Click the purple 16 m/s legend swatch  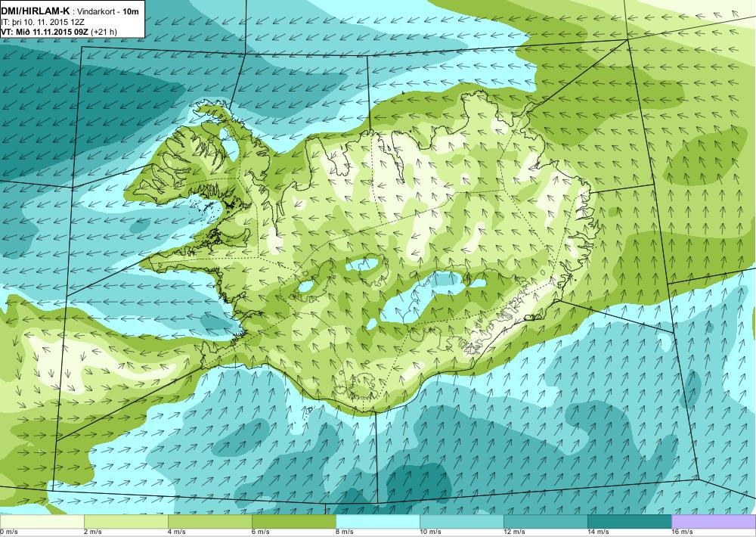pyautogui.click(x=714, y=522)
